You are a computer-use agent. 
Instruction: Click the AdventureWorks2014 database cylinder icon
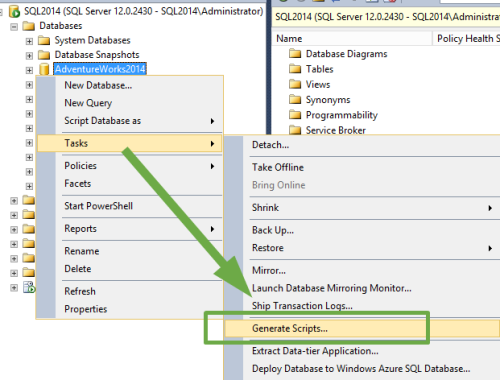click(44, 69)
